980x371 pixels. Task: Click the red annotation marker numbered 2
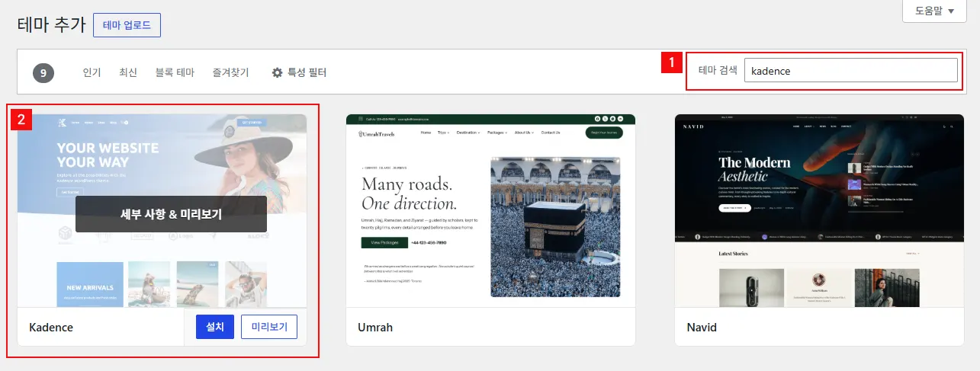pyautogui.click(x=21, y=119)
